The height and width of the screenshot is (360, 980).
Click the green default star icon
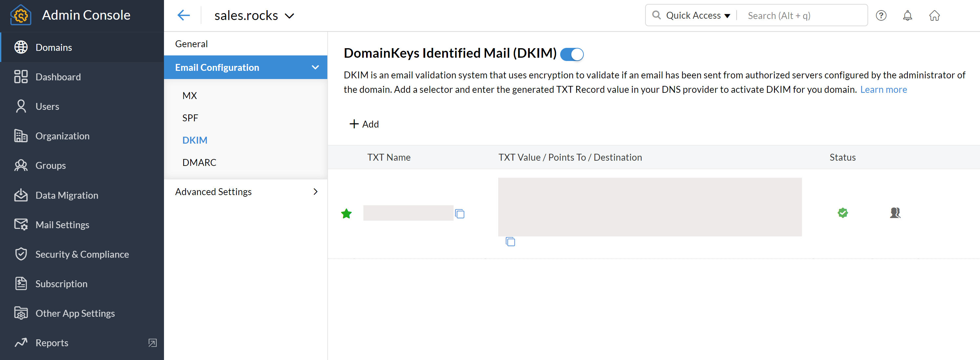click(346, 214)
